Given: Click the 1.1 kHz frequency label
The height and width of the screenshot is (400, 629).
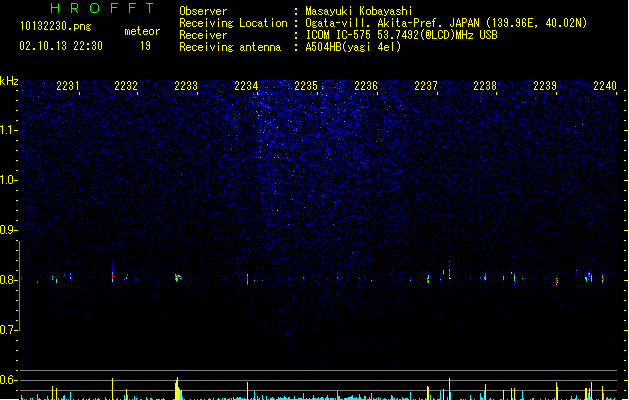Looking at the screenshot, I should pyautogui.click(x=8, y=130).
